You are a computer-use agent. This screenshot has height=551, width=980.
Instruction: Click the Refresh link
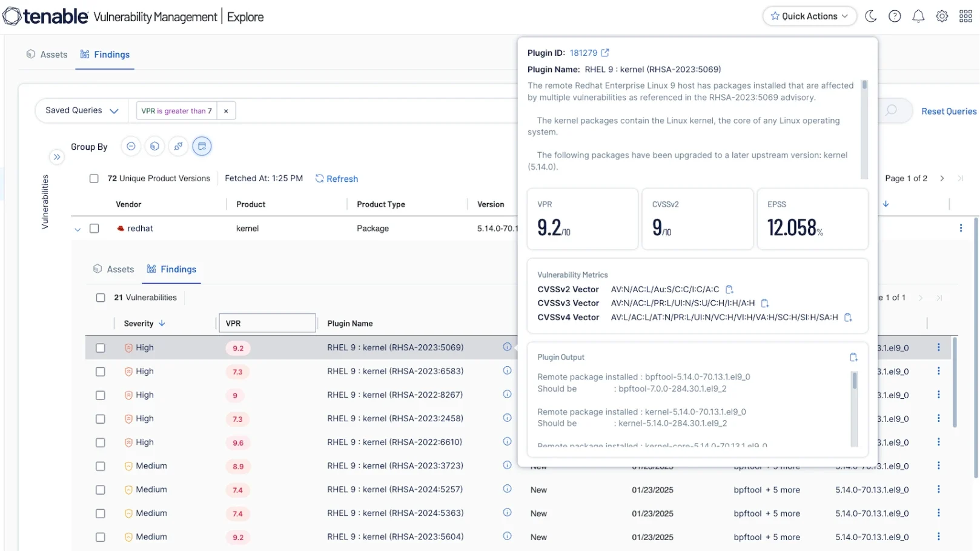337,179
